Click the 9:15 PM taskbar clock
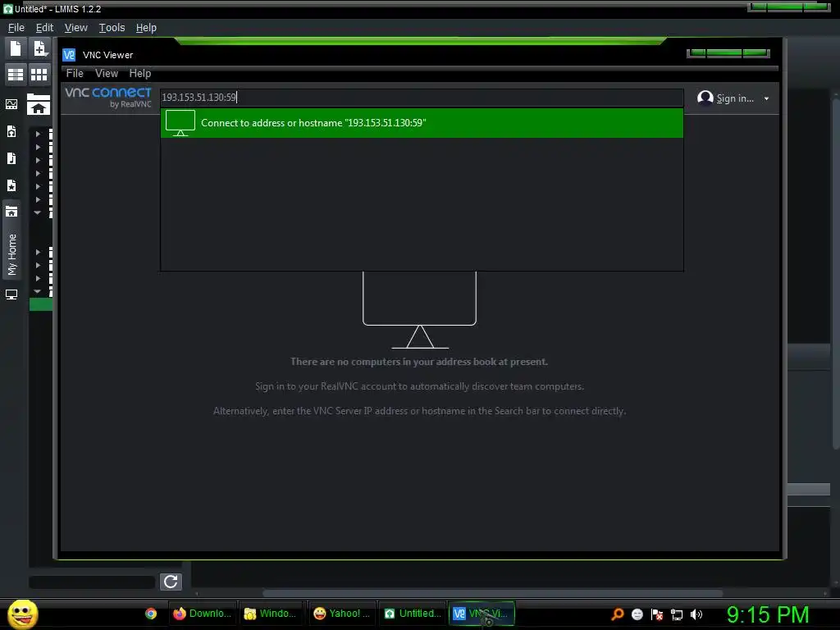 click(x=768, y=614)
